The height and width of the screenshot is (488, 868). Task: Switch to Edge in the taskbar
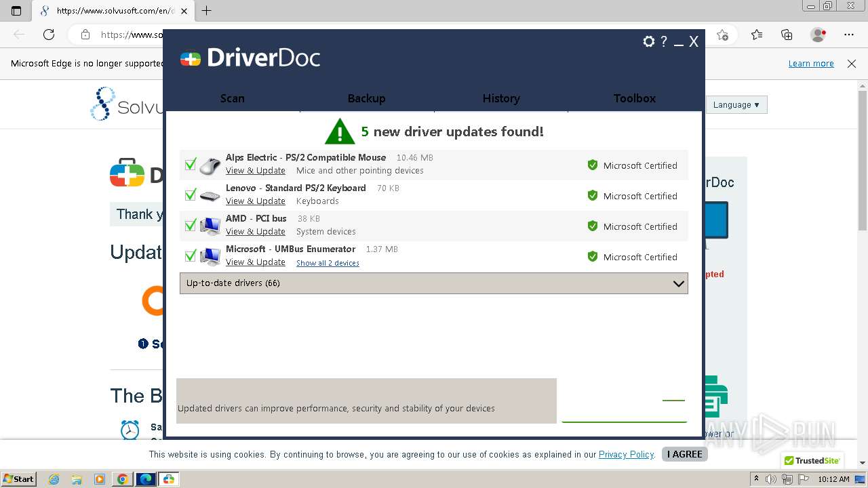(146, 479)
